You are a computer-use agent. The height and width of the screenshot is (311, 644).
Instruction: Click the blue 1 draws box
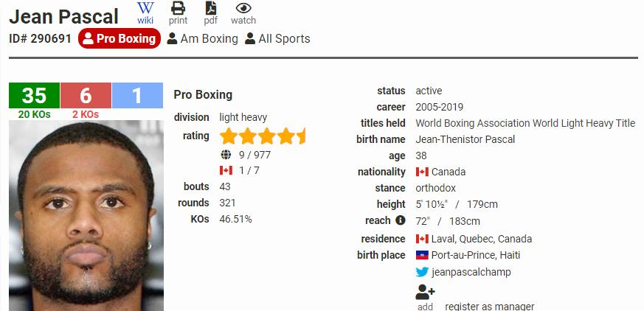pyautogui.click(x=137, y=95)
